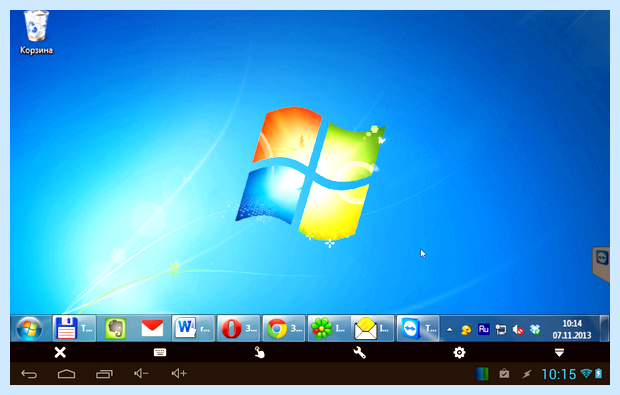Show hidden system tray icons
The width and height of the screenshot is (620, 395).
[x=450, y=329]
